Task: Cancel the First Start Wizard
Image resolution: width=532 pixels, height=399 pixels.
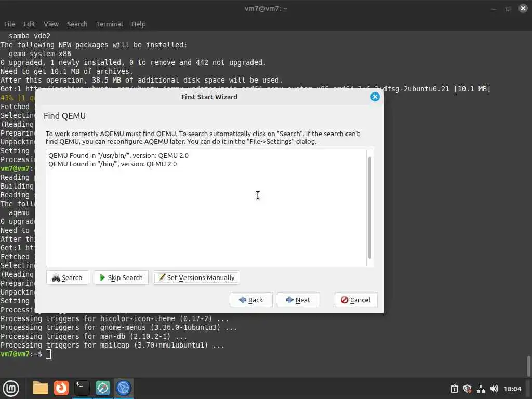Action: pos(356,300)
